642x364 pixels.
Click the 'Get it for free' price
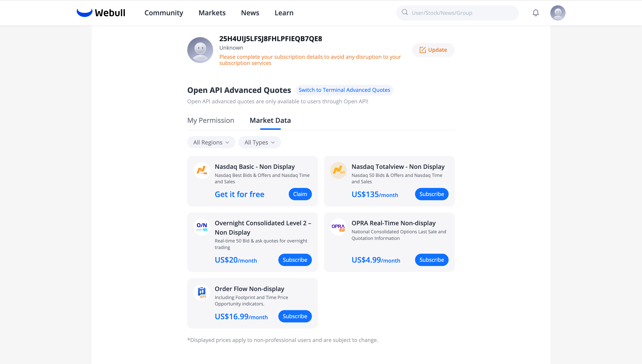239,194
